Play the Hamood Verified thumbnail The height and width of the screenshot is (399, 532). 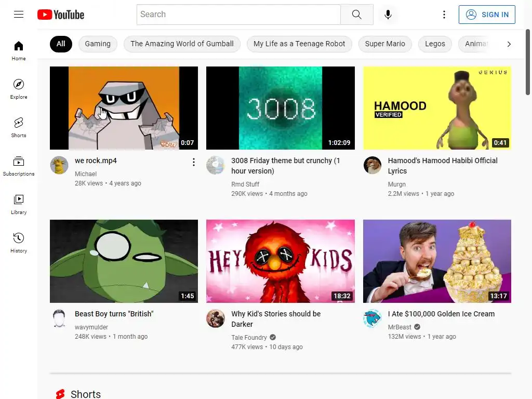[437, 108]
